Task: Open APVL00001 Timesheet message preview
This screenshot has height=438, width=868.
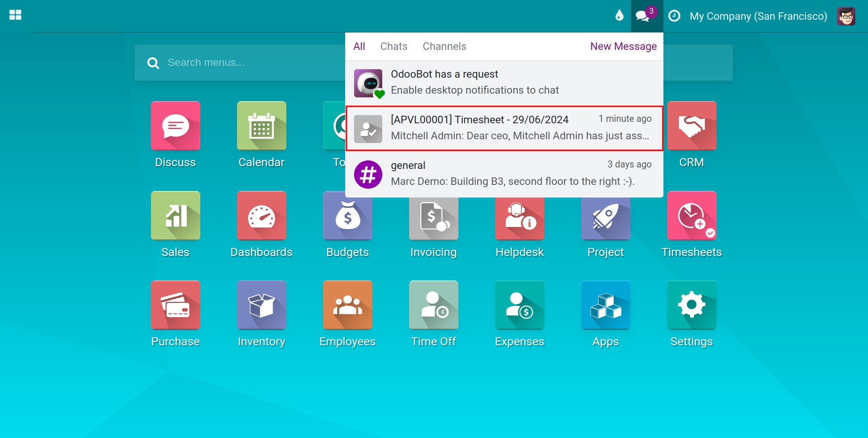Action: click(504, 128)
